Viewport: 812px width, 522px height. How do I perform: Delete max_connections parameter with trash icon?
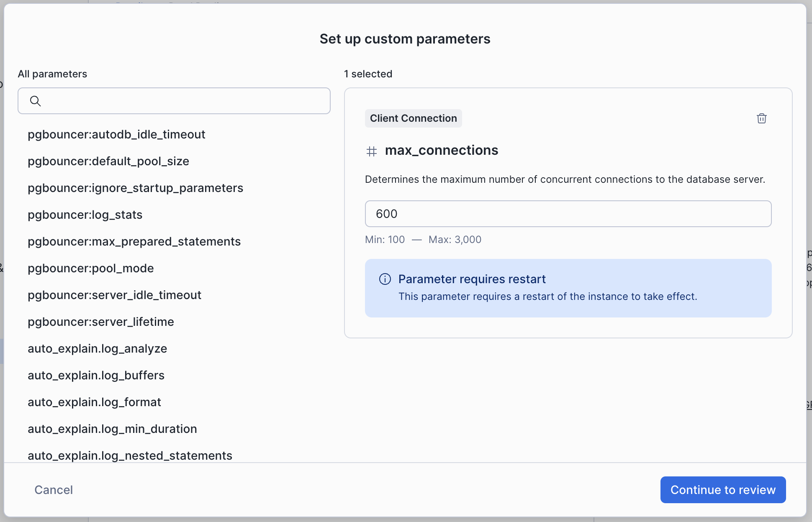coord(761,118)
